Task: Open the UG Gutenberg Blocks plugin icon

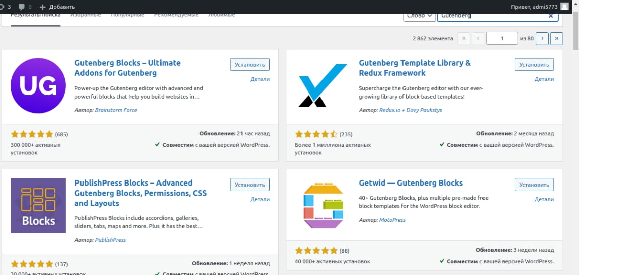Action: pos(38,85)
